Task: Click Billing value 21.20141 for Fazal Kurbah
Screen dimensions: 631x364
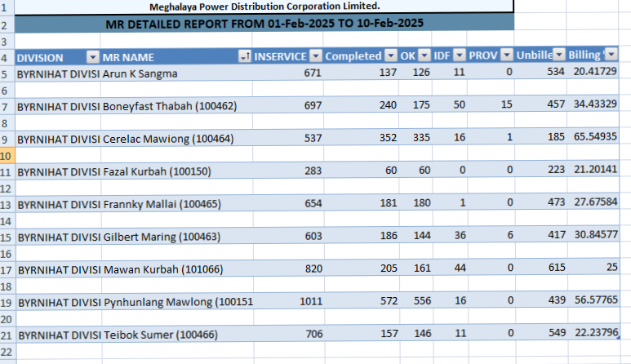Action: coord(593,169)
